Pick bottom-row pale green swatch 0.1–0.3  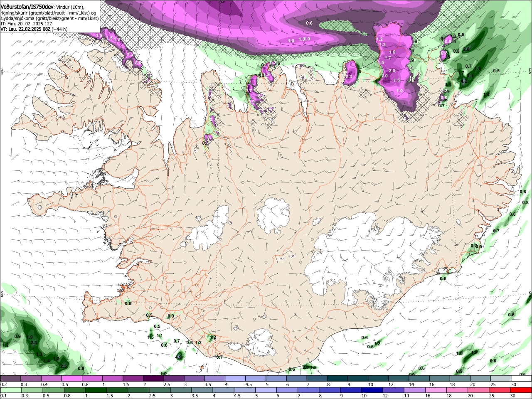tap(10, 390)
